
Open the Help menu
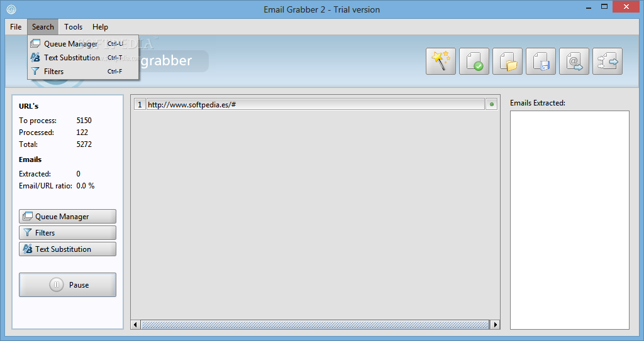pos(100,26)
